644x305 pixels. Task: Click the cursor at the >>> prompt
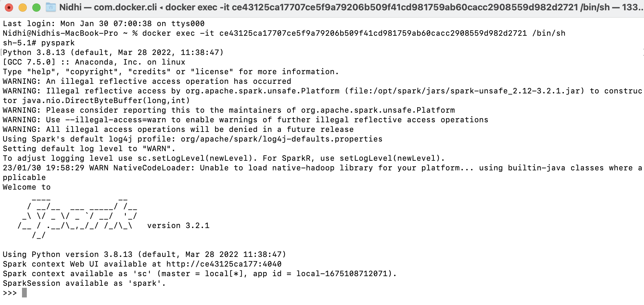24,293
